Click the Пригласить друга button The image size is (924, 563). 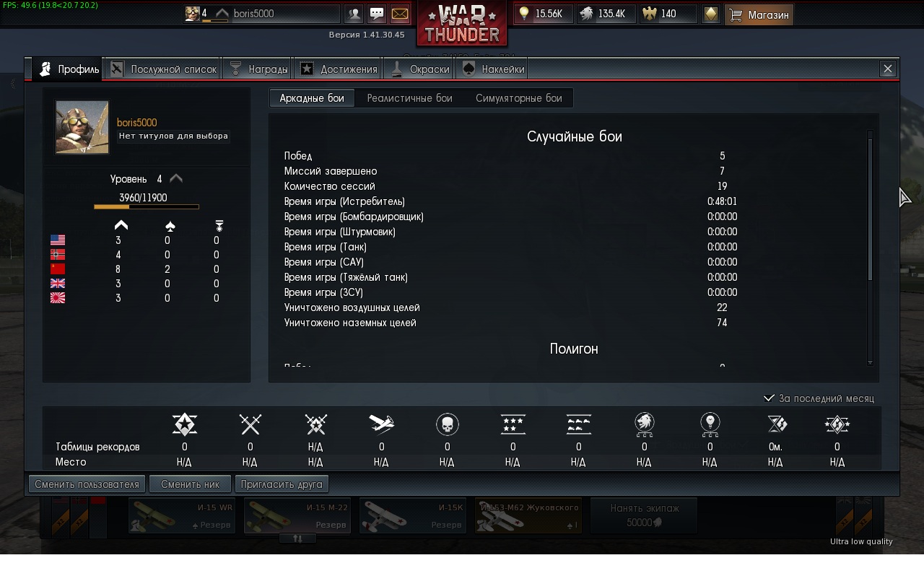point(282,484)
